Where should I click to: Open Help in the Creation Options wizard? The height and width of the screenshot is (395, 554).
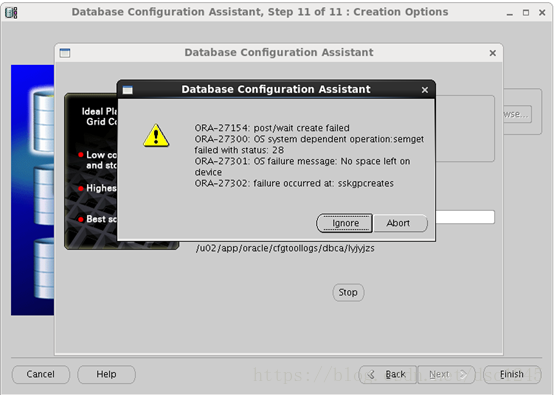106,374
